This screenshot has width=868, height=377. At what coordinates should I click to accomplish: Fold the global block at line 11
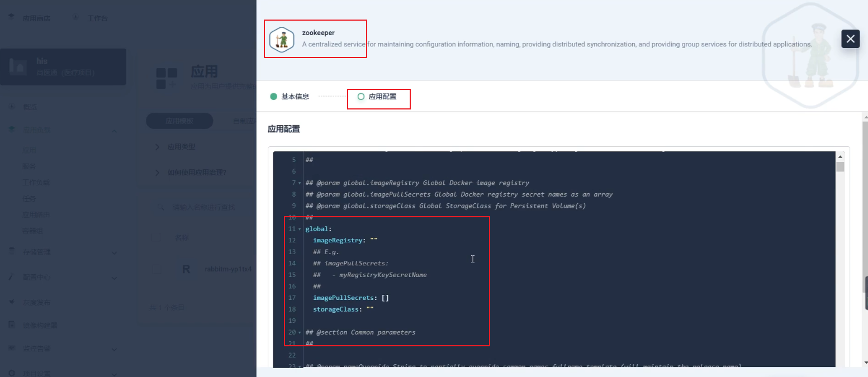[x=300, y=229]
